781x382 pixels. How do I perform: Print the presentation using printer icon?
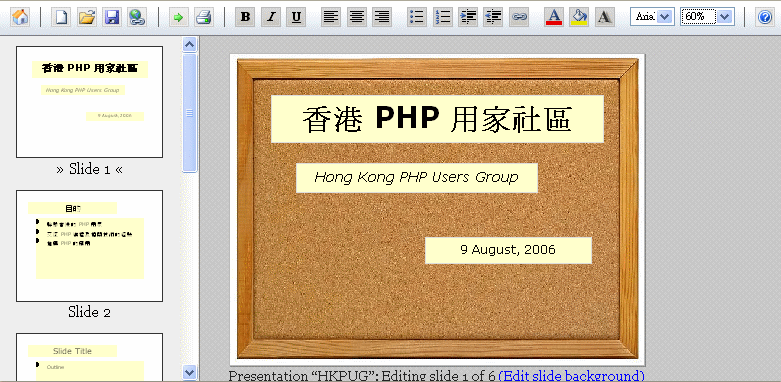204,17
